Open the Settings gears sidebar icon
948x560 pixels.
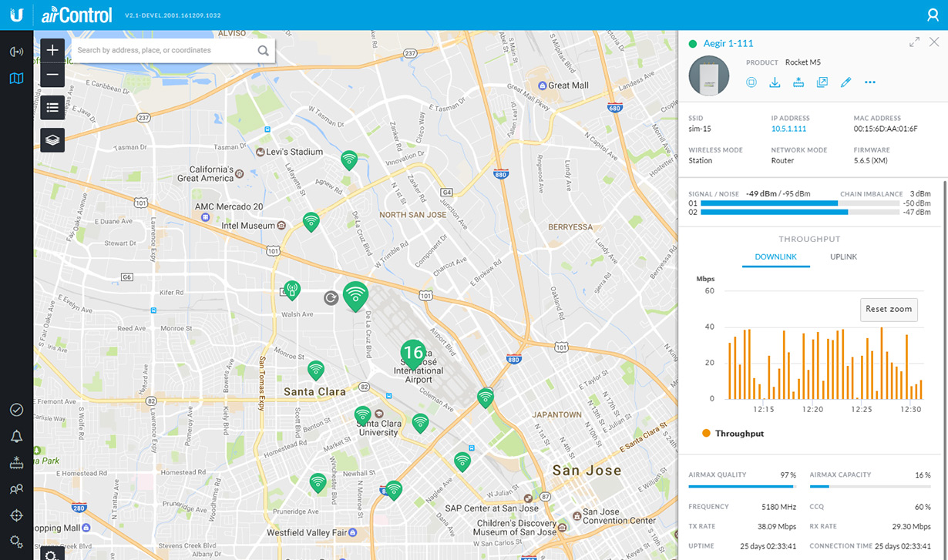click(16, 542)
